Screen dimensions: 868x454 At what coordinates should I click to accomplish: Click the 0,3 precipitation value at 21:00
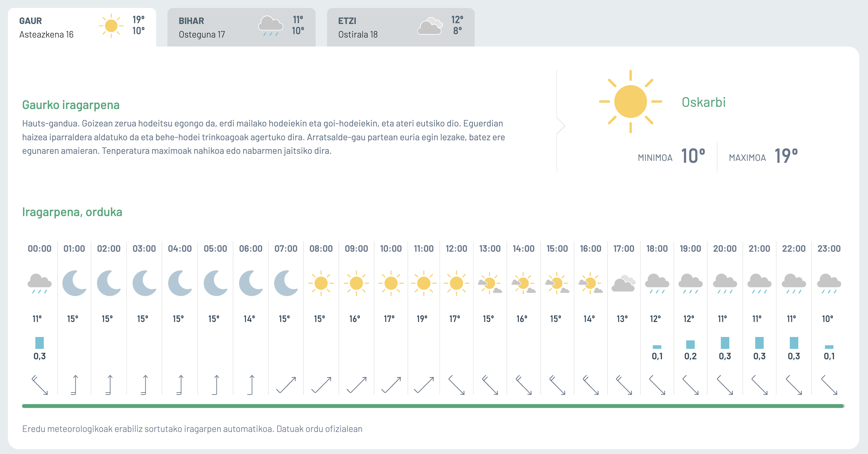[x=760, y=356]
